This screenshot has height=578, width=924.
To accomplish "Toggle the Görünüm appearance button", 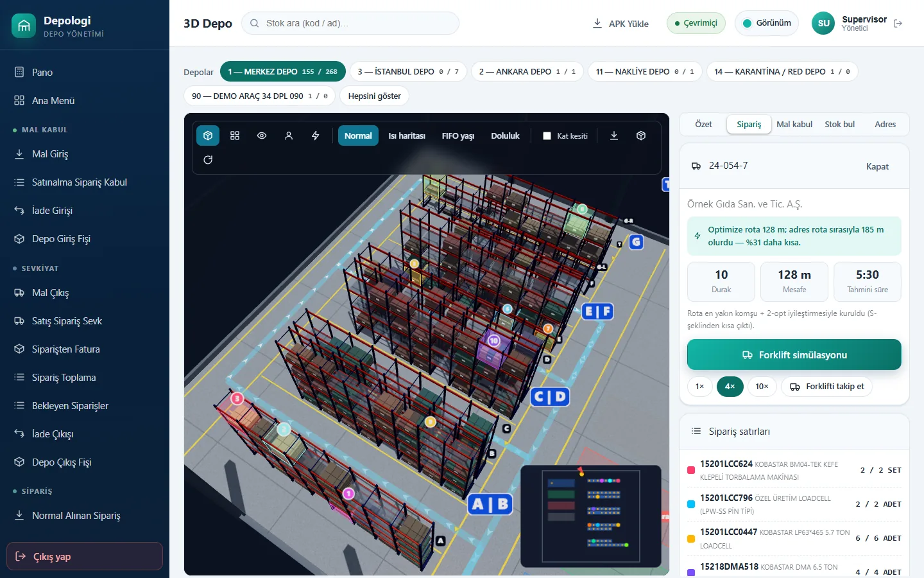I will click(x=767, y=23).
